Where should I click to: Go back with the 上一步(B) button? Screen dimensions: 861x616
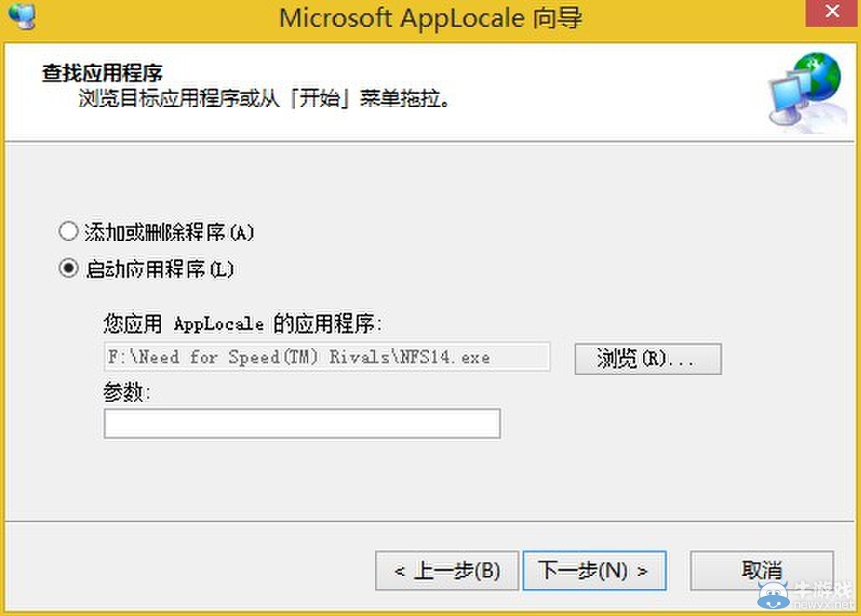(447, 571)
